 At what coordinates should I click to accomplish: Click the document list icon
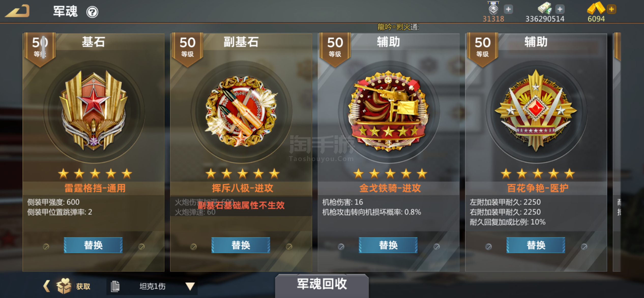tap(115, 286)
